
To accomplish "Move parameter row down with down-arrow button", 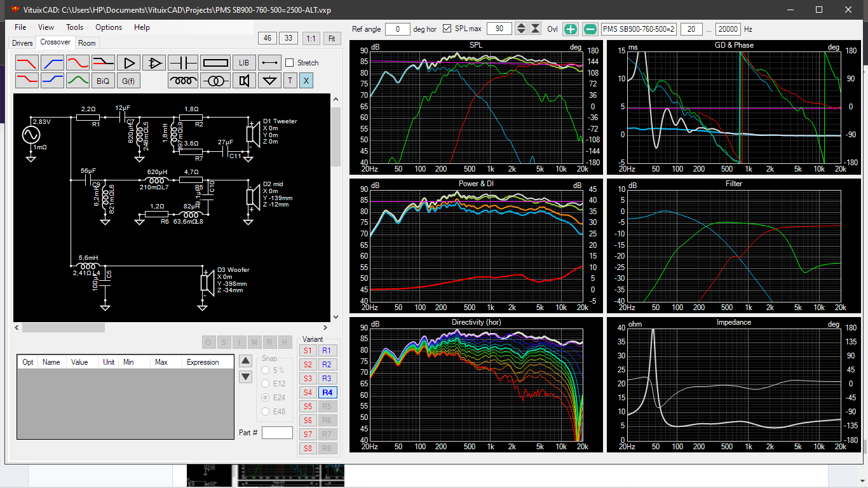I will point(246,377).
